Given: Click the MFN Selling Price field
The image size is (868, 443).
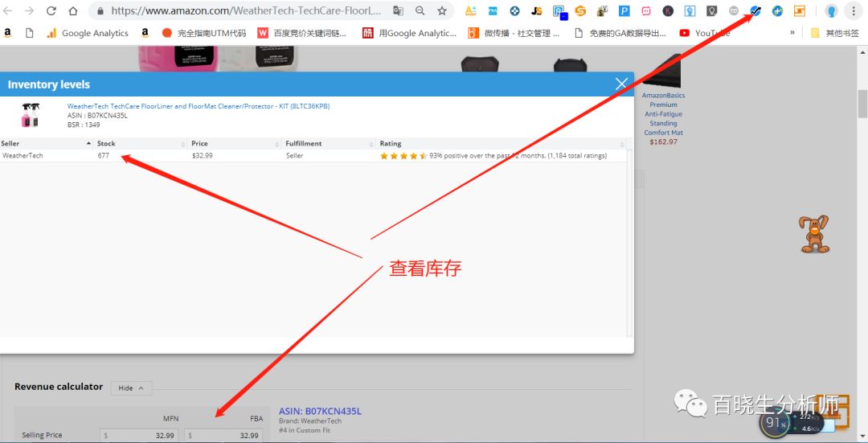Looking at the screenshot, I should click(139, 435).
